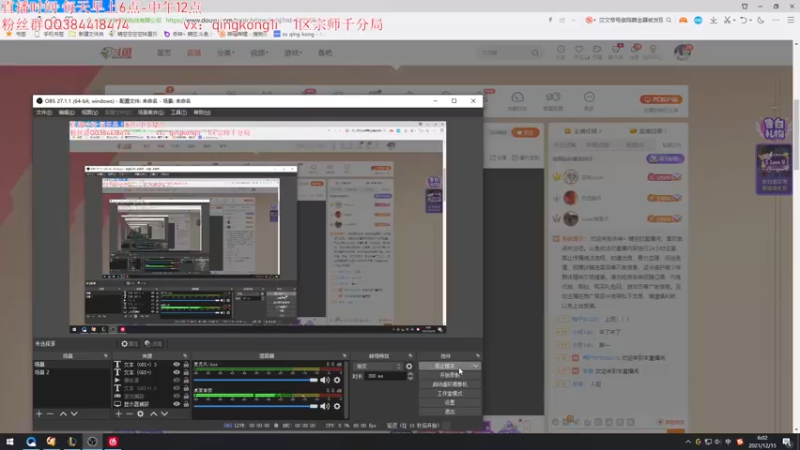The image size is (800, 450).
Task: Increase transition duration with up arrow
Action: click(410, 374)
